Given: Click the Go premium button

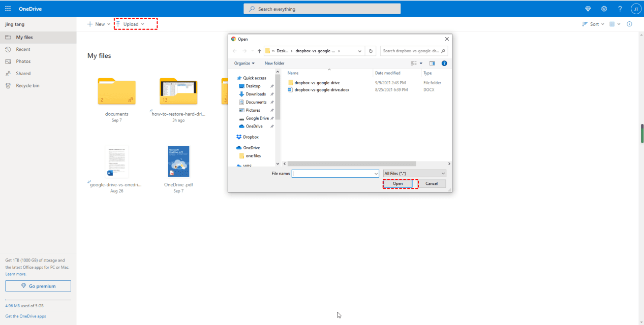Looking at the screenshot, I should (38, 286).
